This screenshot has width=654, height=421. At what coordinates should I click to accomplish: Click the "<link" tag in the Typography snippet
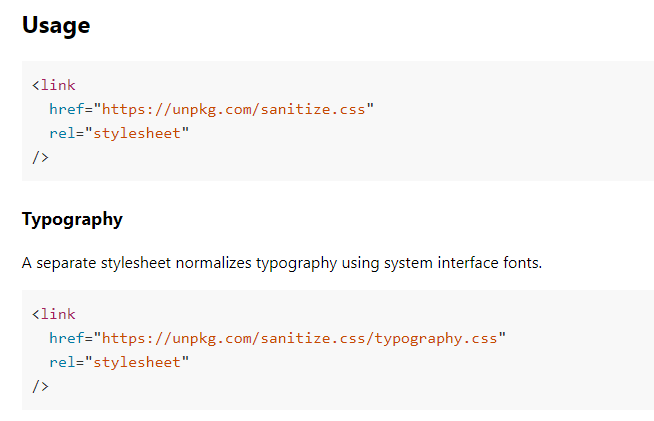54,314
